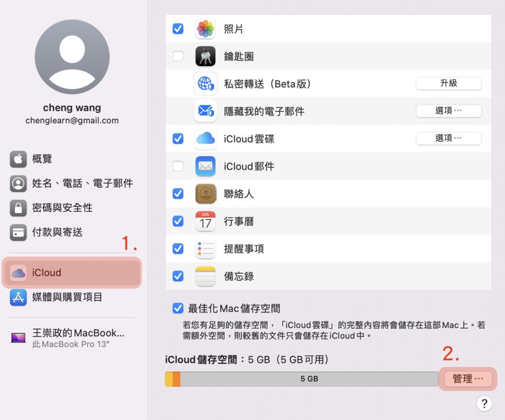Open help with the question mark button

coord(484,404)
